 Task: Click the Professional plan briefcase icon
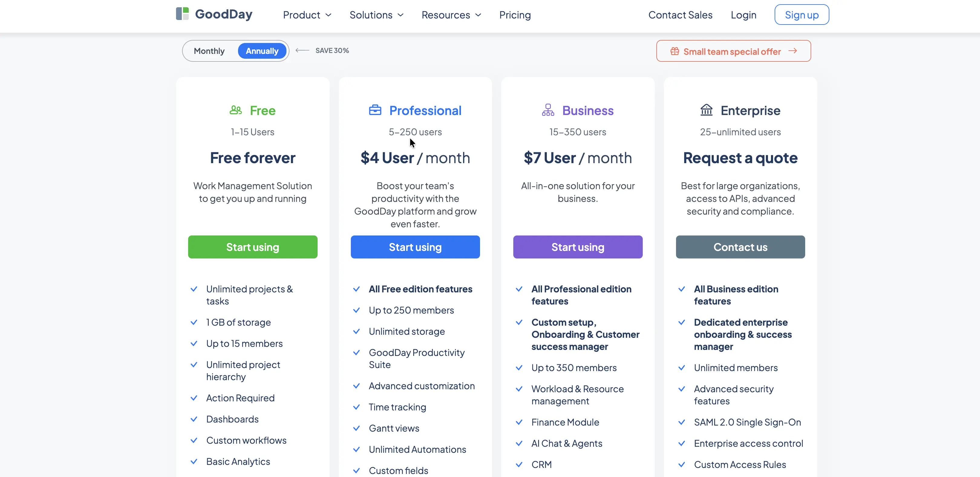375,110
